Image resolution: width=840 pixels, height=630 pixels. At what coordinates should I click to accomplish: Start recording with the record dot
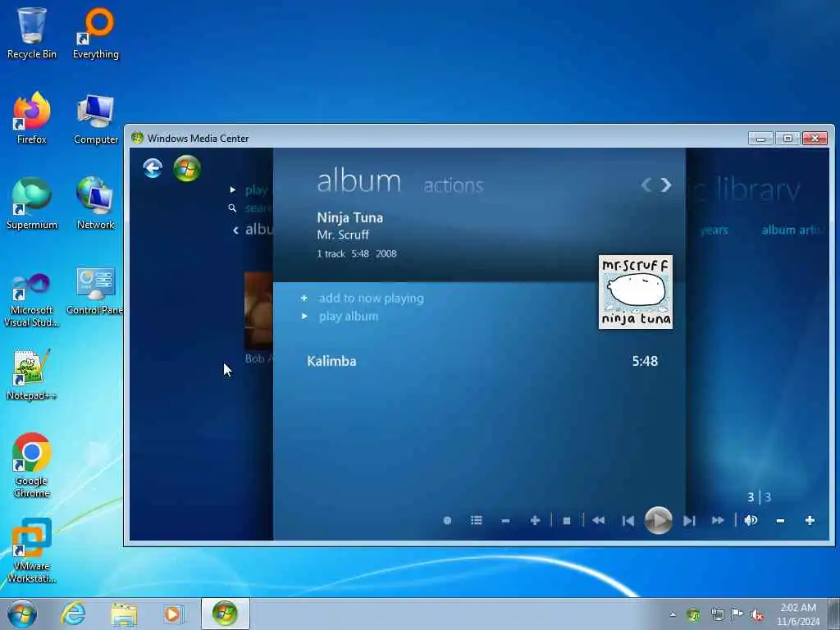coord(447,520)
